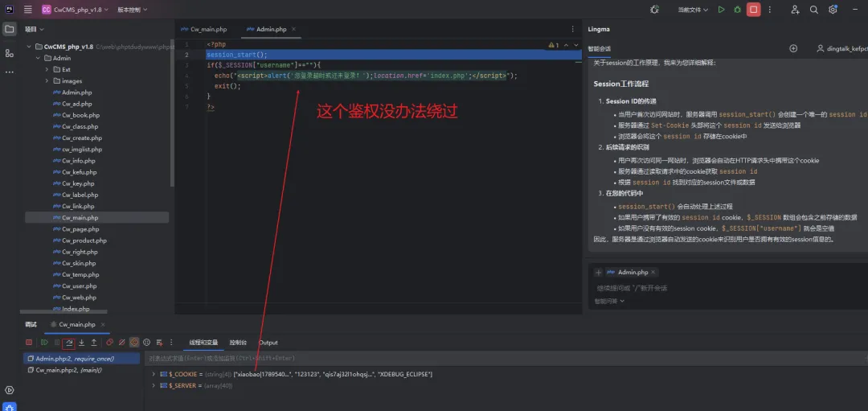Collapse the Admin folder in project tree
The height and width of the screenshot is (411, 868).
pos(39,58)
